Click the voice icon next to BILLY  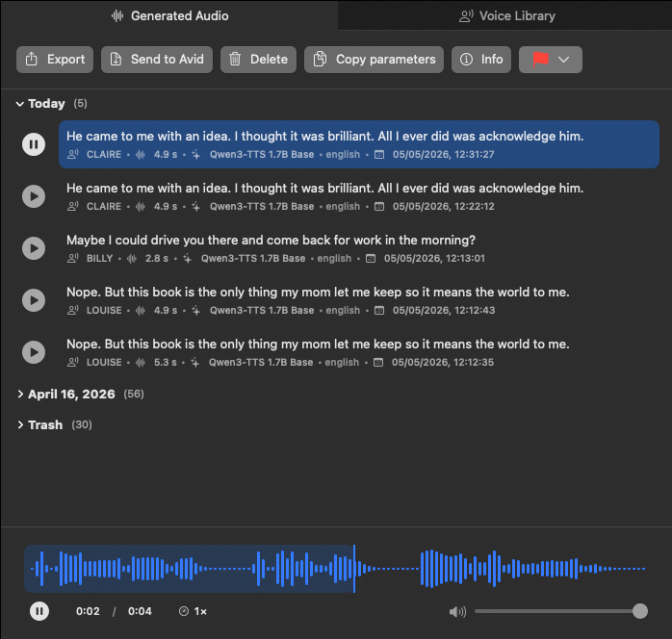coord(73,258)
